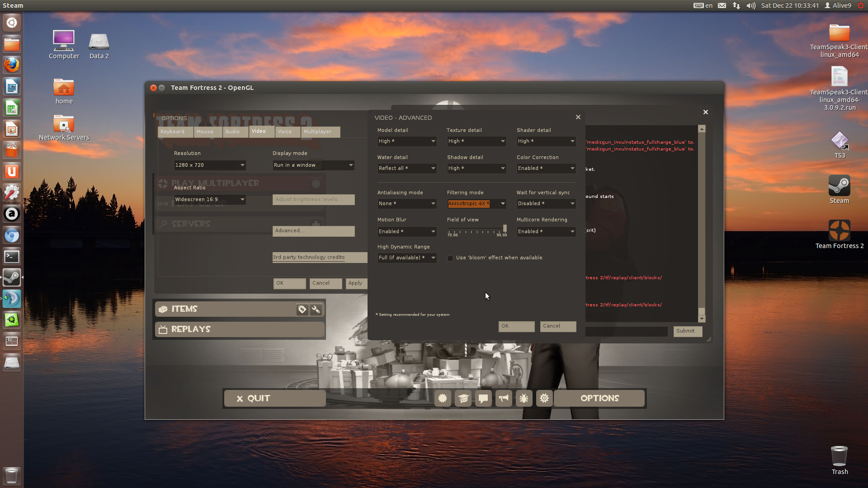
Task: Click the starburst icon in bottom bar
Action: [x=443, y=399]
